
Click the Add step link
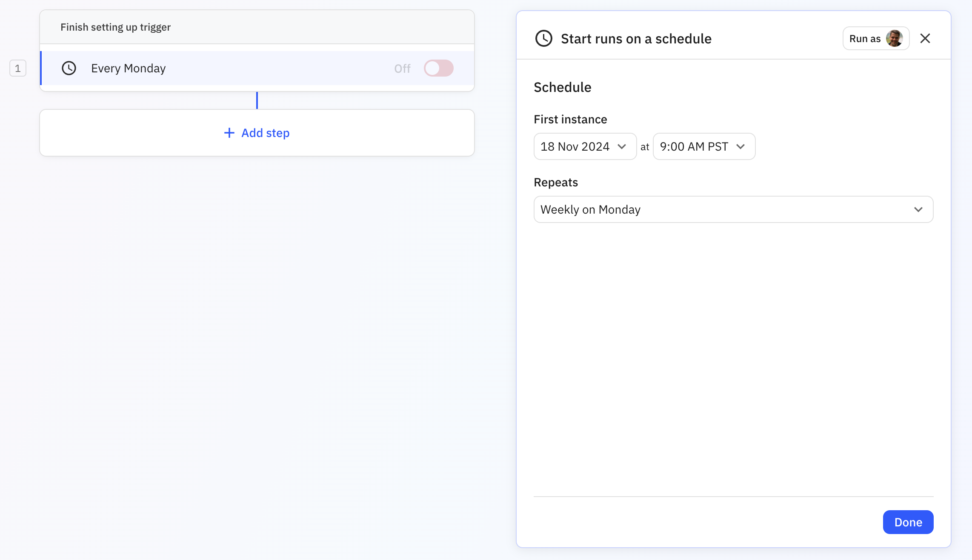pos(265,133)
